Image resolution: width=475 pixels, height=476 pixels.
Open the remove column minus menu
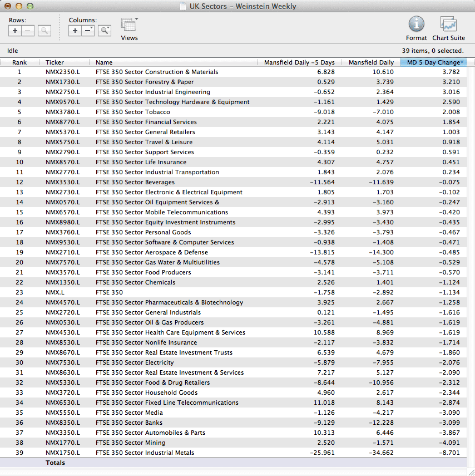[88, 31]
